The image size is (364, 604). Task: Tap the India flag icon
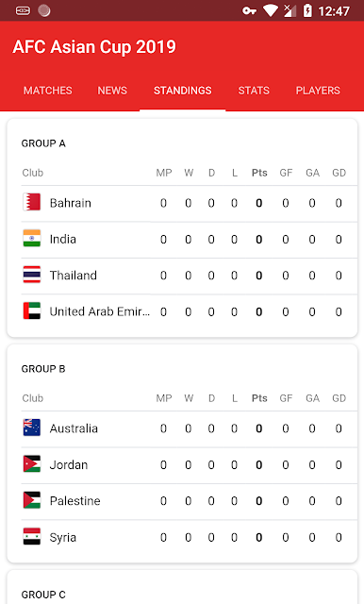coord(31,239)
